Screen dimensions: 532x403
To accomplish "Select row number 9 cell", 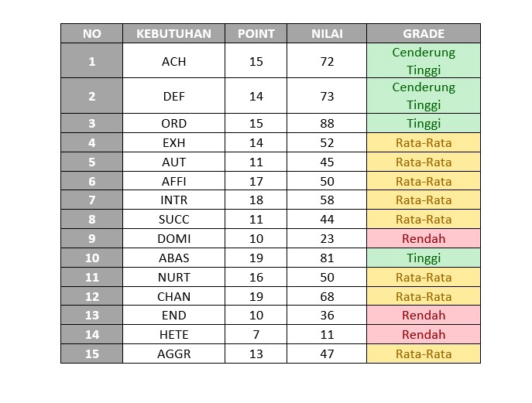I will pos(91,239).
